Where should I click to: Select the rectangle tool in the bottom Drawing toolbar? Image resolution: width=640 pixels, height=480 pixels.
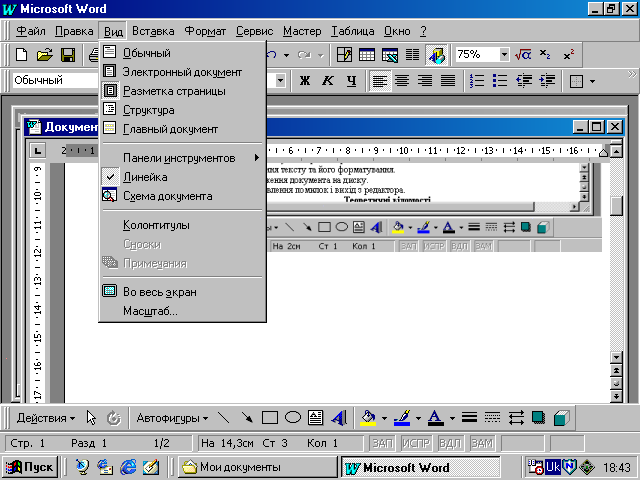(x=269, y=418)
